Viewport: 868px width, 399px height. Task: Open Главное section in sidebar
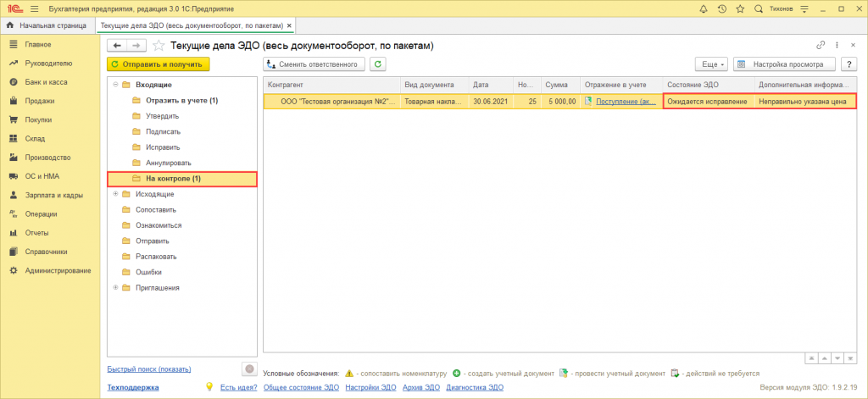(38, 44)
